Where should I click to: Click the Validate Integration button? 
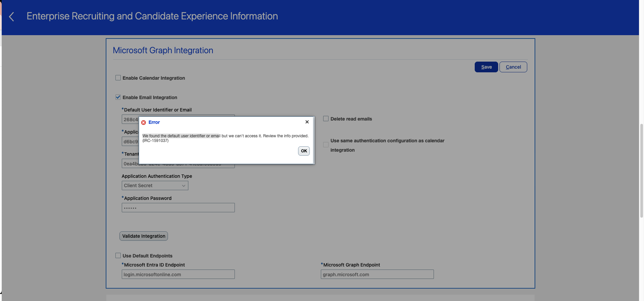click(144, 236)
